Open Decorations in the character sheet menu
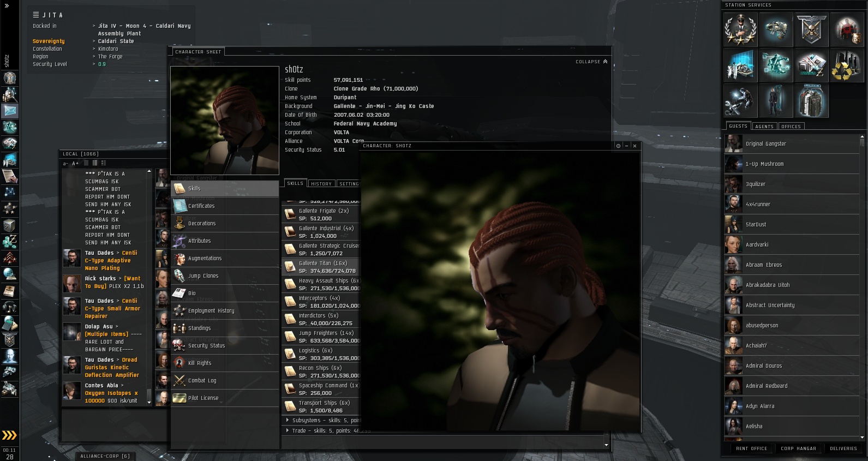 [225, 223]
